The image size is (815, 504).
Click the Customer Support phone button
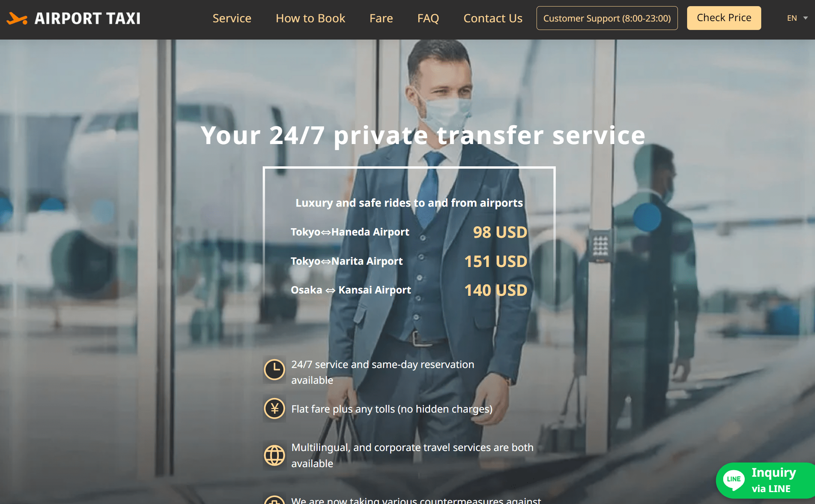[606, 17]
